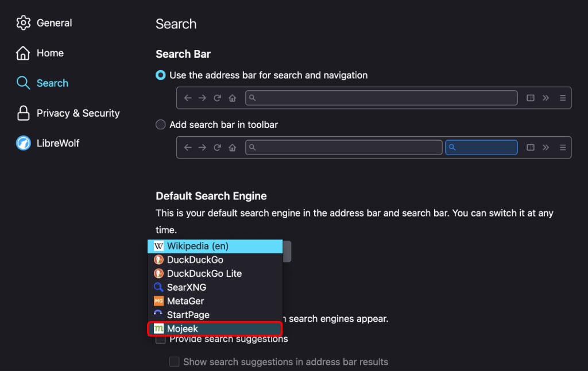
Task: Click the Privacy padlock icon
Action: 23,113
